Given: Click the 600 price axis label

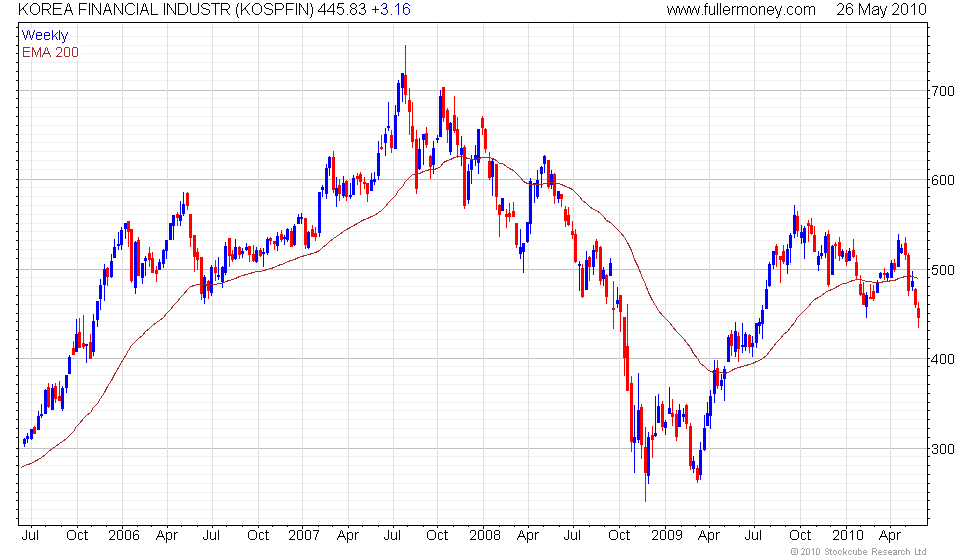Looking at the screenshot, I should point(942,181).
